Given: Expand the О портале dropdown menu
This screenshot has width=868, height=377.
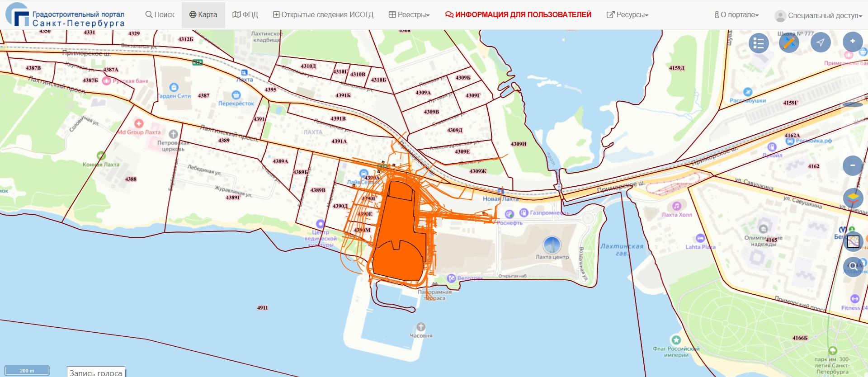Looking at the screenshot, I should pyautogui.click(x=736, y=15).
